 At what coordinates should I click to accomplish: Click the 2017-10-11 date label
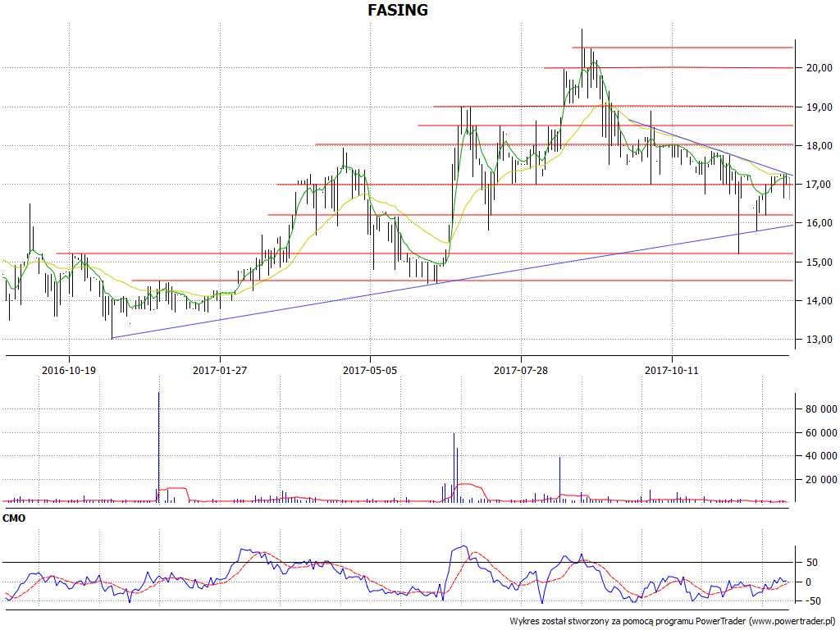[672, 370]
